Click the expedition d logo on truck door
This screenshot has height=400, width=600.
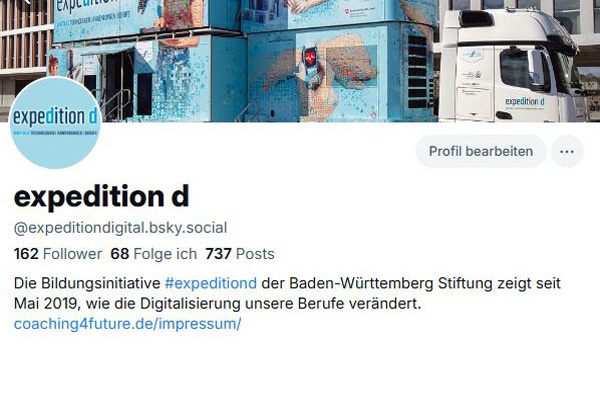pos(525,102)
